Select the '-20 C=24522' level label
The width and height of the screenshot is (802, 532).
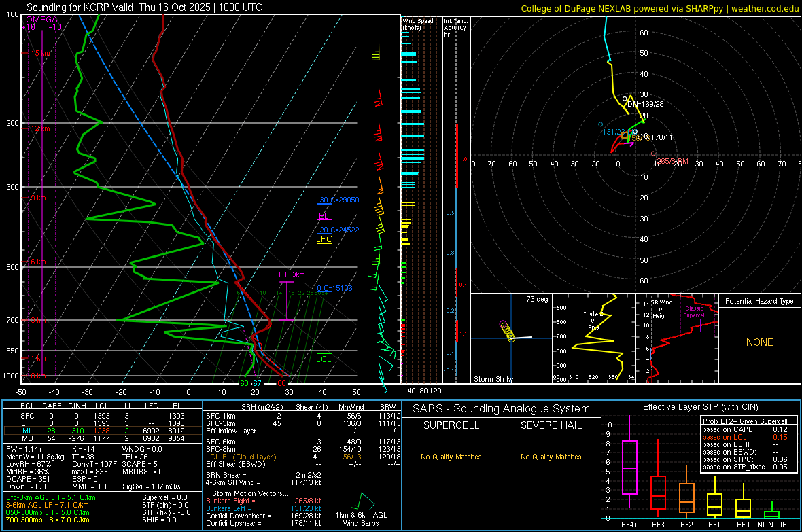338,230
